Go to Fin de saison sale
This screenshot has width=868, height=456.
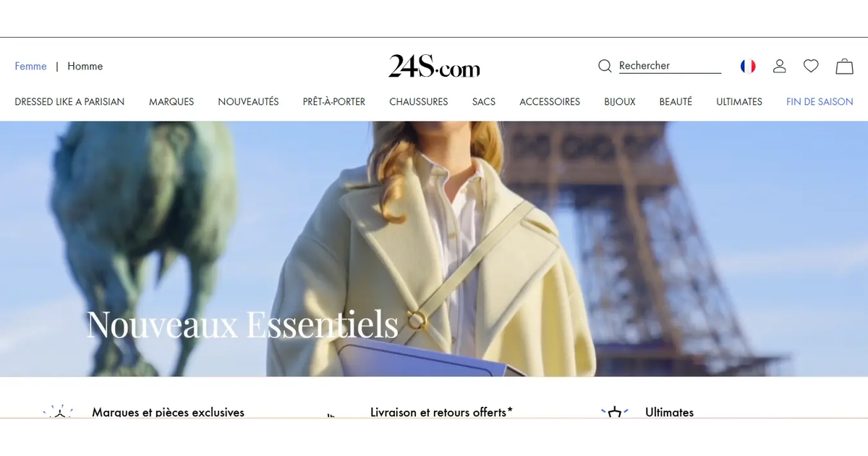[x=820, y=102]
